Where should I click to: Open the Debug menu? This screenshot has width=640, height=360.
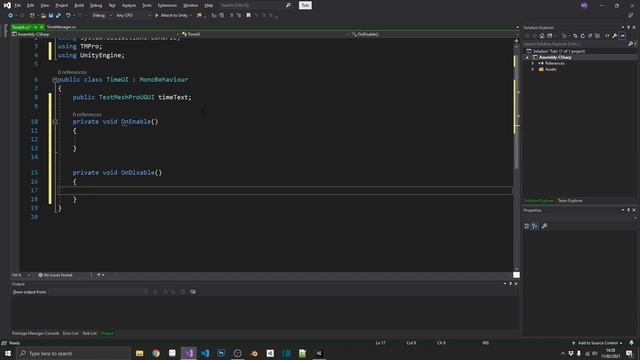(96, 5)
